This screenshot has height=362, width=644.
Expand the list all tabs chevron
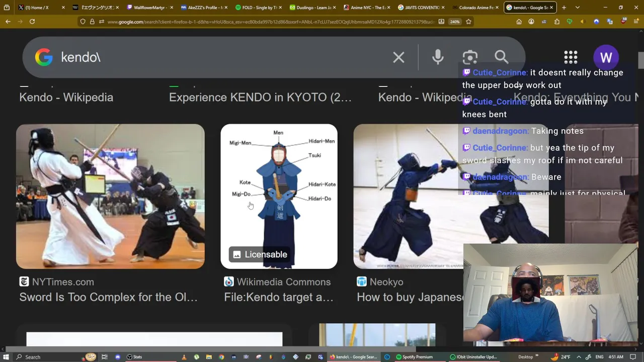coord(578,8)
